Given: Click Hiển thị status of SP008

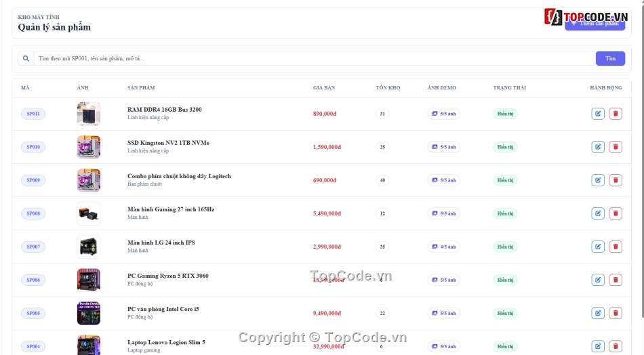Looking at the screenshot, I should [505, 213].
